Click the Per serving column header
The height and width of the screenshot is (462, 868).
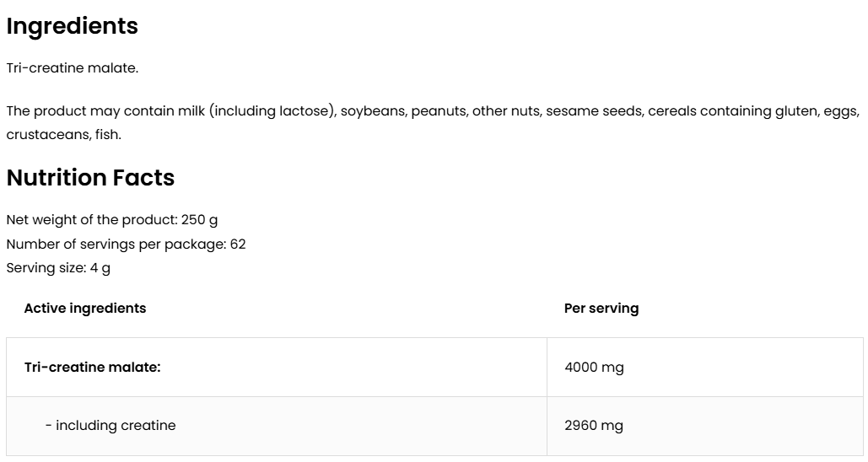click(601, 309)
